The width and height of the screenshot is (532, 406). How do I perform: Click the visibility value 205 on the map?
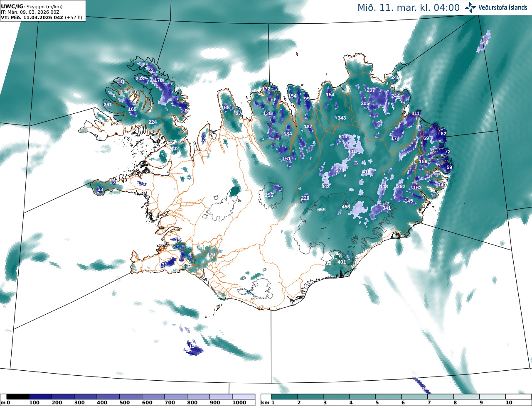tap(365, 103)
